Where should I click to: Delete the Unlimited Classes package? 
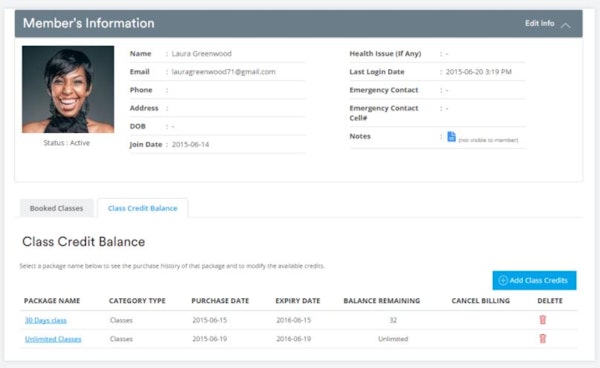point(543,339)
